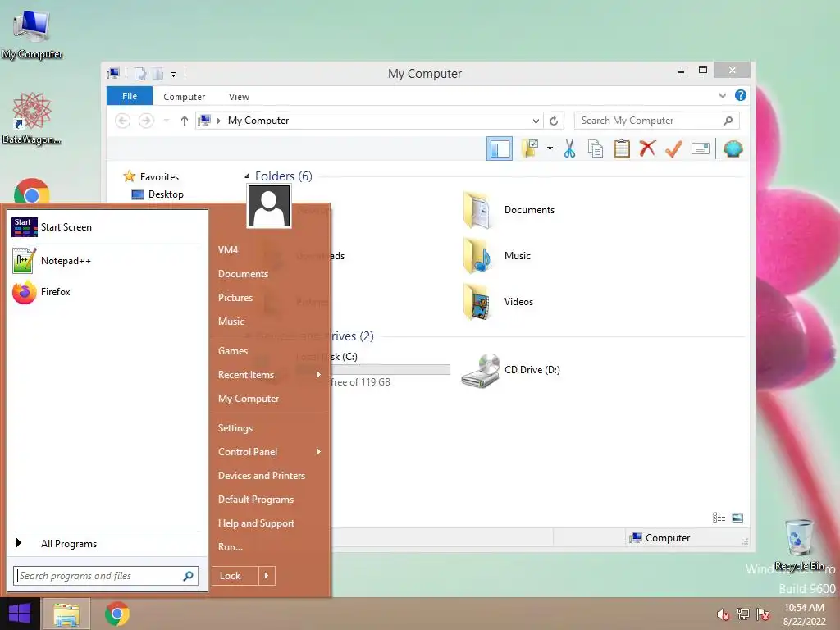840x630 pixels.
Task: Launch Chrome from taskbar
Action: click(x=116, y=614)
